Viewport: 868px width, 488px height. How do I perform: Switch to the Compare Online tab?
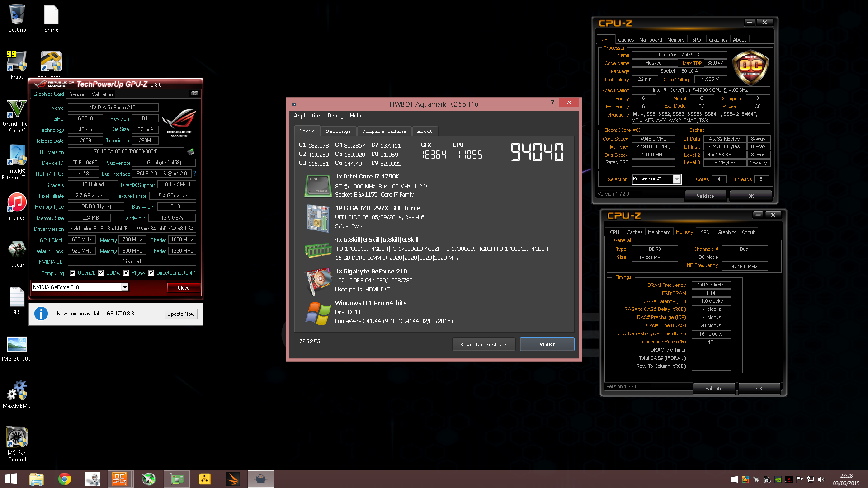(384, 131)
